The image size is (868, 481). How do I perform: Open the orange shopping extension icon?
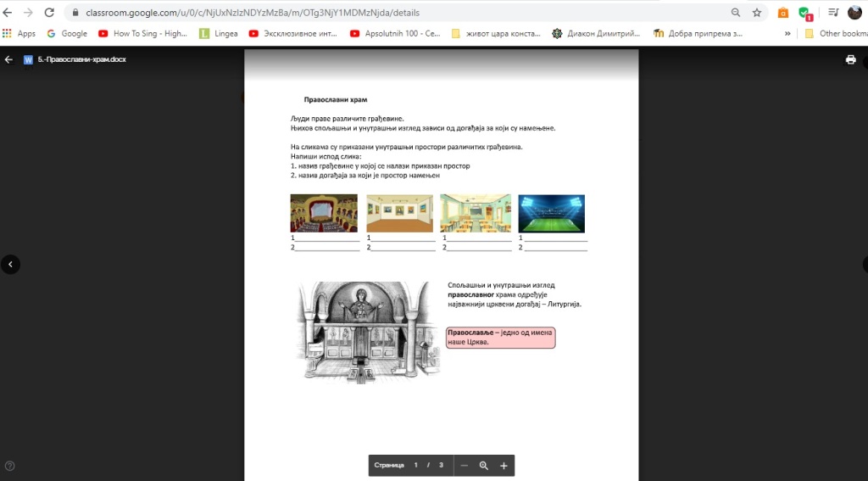782,12
